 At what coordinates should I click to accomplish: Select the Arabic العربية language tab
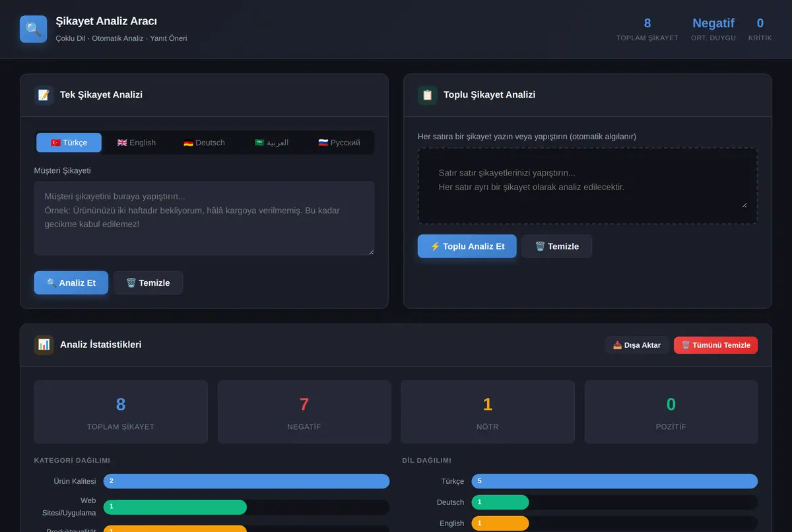271,143
